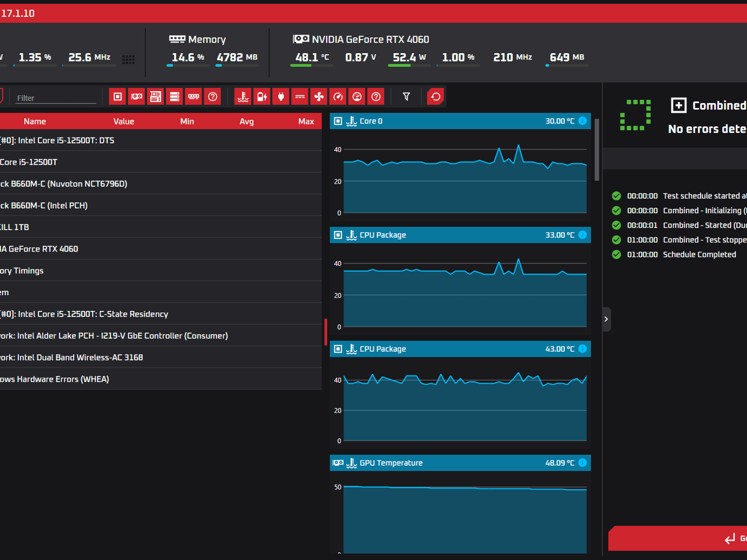
Task: Toggle the load gauge filter icon
Action: click(x=357, y=97)
